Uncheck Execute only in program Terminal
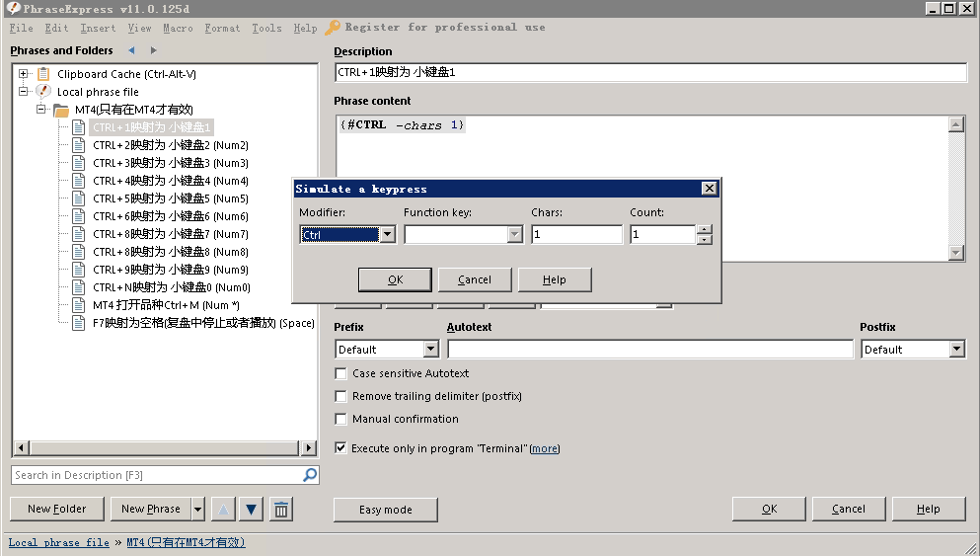 coord(340,447)
